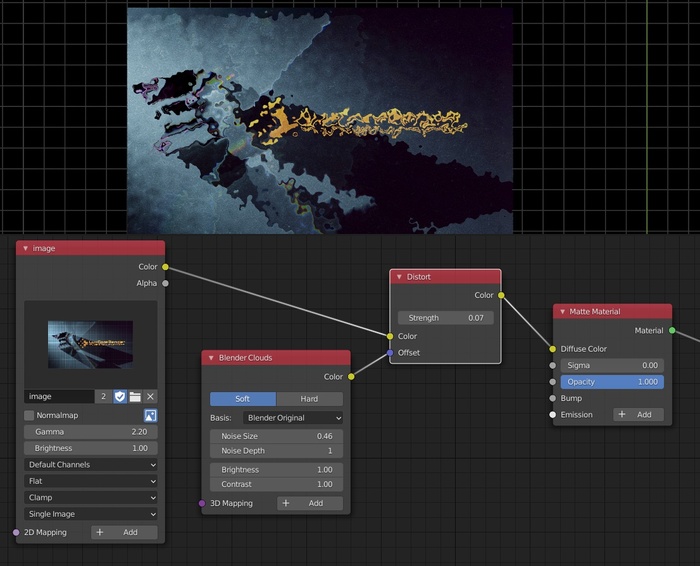Switch noise type to Hard

coord(309,399)
